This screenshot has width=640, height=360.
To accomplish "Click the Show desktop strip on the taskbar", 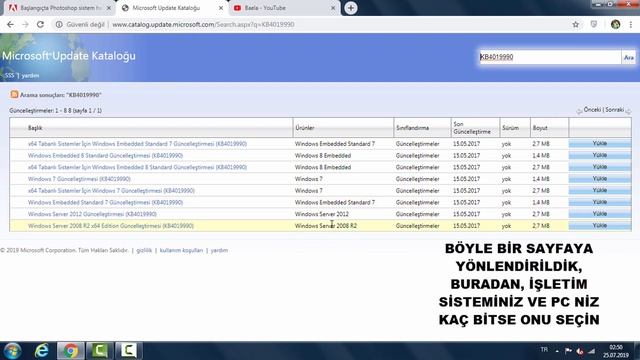I will 637,351.
